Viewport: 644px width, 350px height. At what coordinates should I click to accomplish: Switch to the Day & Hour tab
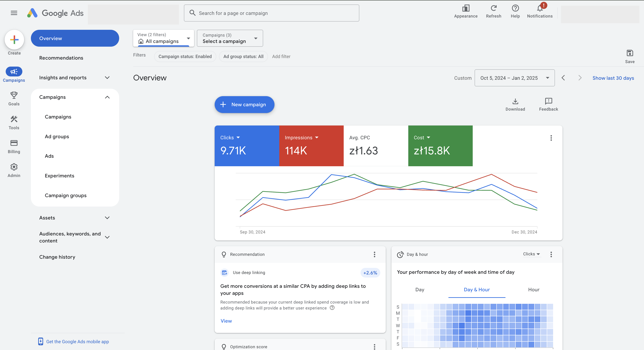(x=477, y=290)
